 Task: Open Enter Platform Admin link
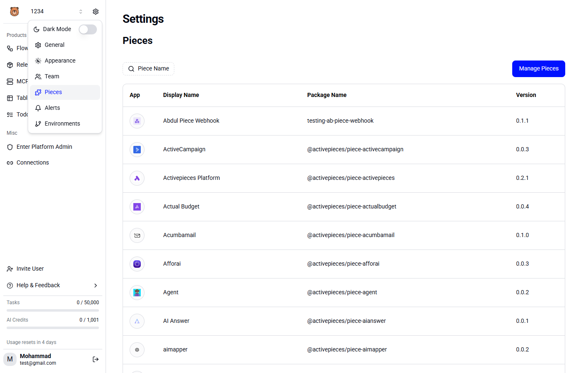click(x=44, y=147)
